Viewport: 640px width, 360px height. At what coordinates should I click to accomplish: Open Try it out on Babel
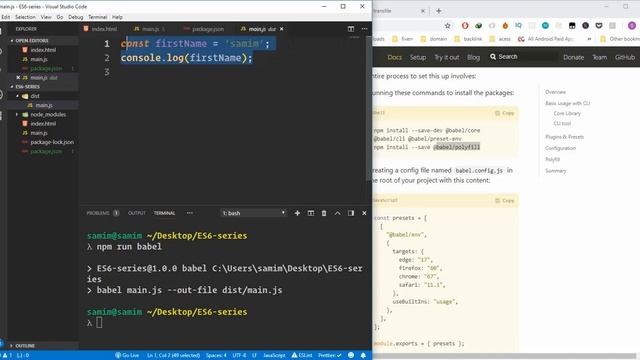pos(447,58)
